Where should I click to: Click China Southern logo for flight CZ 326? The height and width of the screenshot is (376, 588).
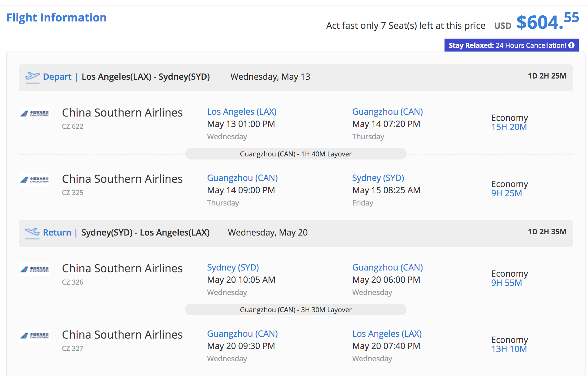[34, 269]
